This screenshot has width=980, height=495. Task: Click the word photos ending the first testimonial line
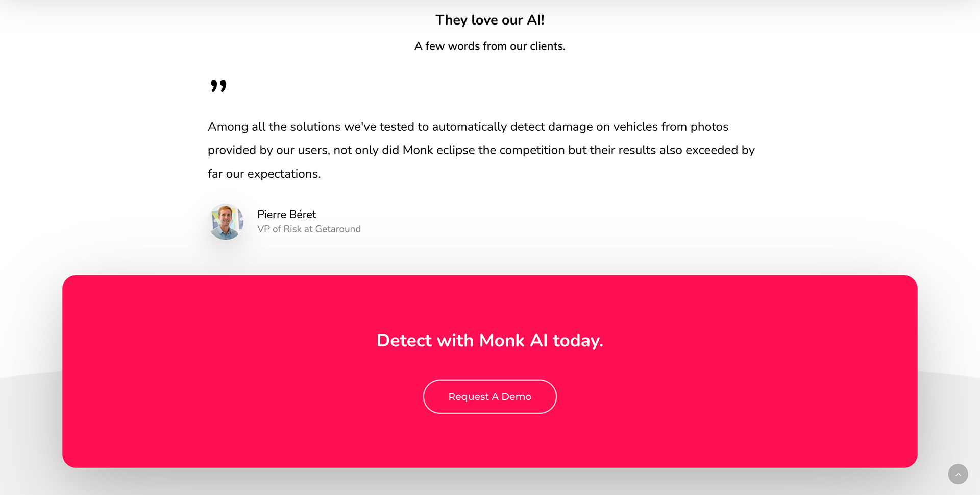[x=709, y=127]
